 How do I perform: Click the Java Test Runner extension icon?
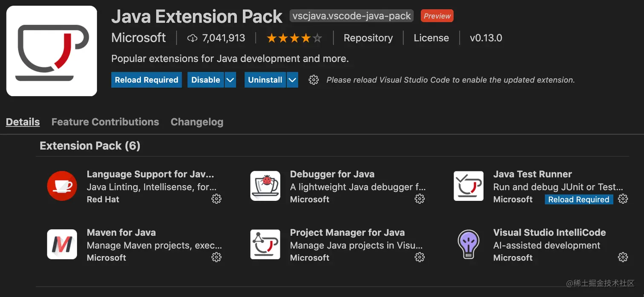pyautogui.click(x=469, y=186)
